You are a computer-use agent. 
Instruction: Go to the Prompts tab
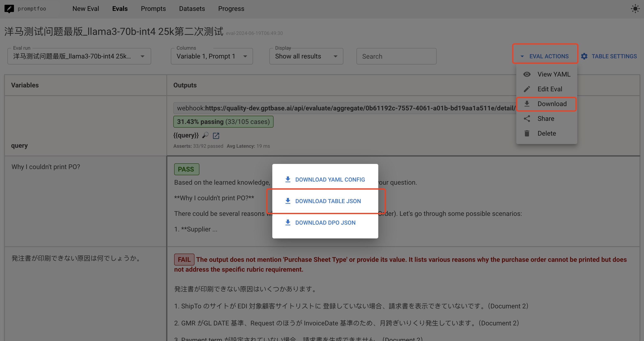[x=153, y=9]
